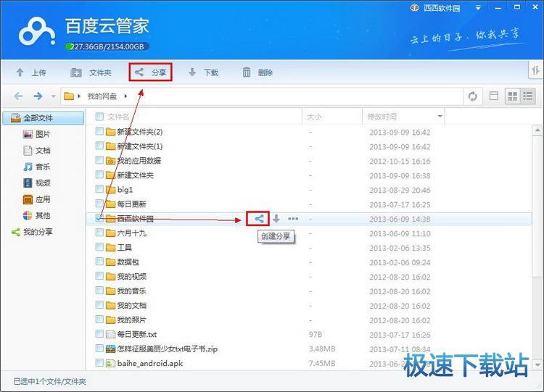
Task: Select the 数据包 folder
Action: pos(128,262)
